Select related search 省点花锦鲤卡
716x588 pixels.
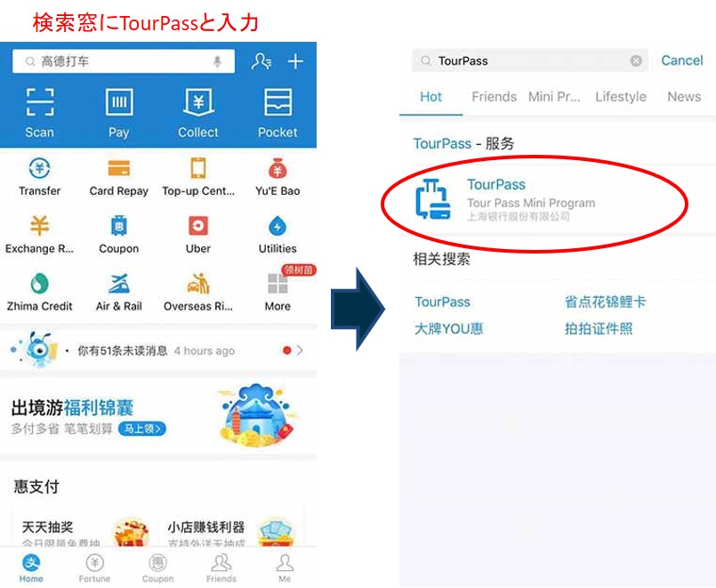[605, 302]
